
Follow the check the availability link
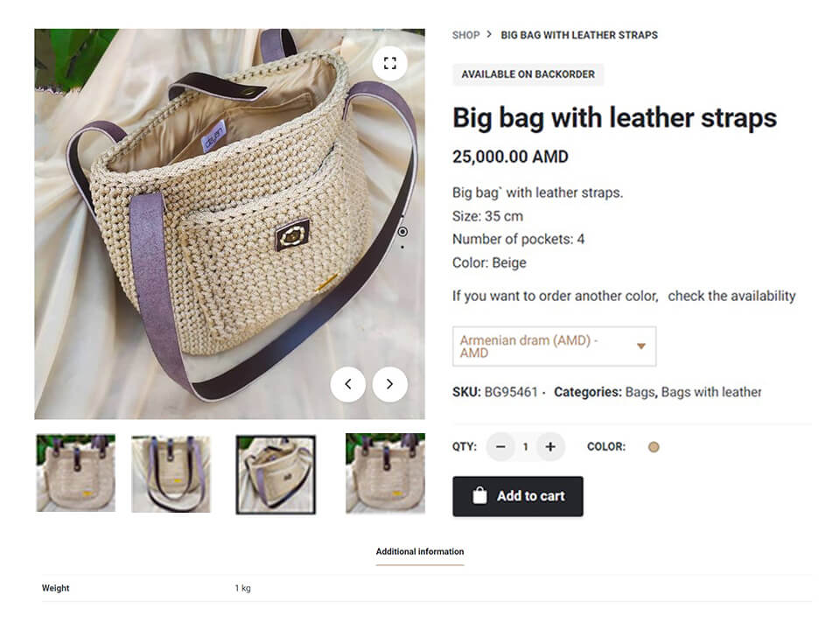[x=731, y=297]
